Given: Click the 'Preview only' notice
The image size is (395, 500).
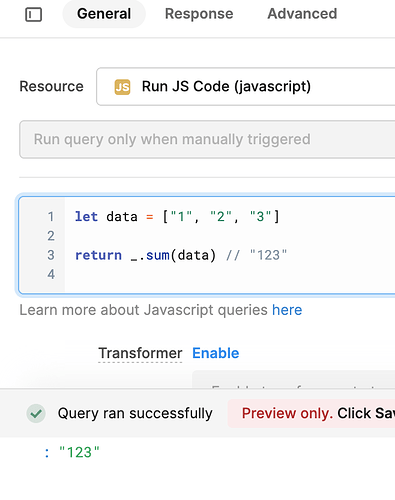Looking at the screenshot, I should tap(311, 414).
